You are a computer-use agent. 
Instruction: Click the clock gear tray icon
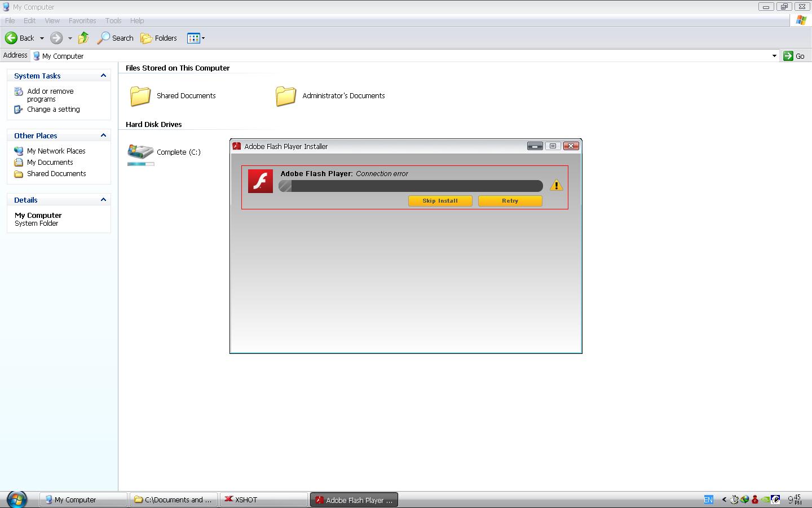[734, 500]
